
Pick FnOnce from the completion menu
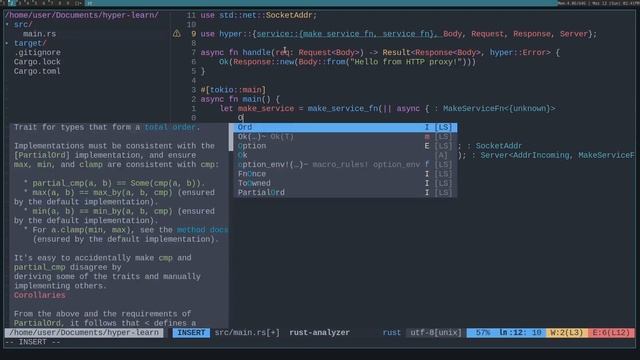pos(345,174)
